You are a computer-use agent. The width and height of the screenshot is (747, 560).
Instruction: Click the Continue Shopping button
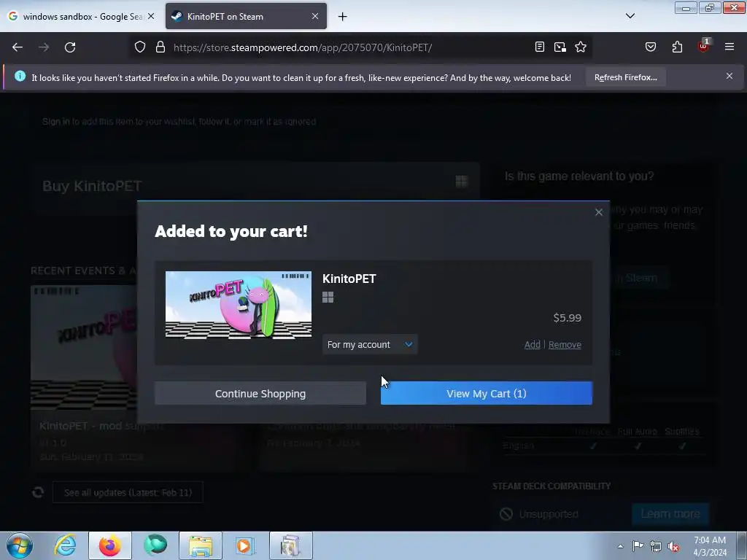[x=260, y=393]
